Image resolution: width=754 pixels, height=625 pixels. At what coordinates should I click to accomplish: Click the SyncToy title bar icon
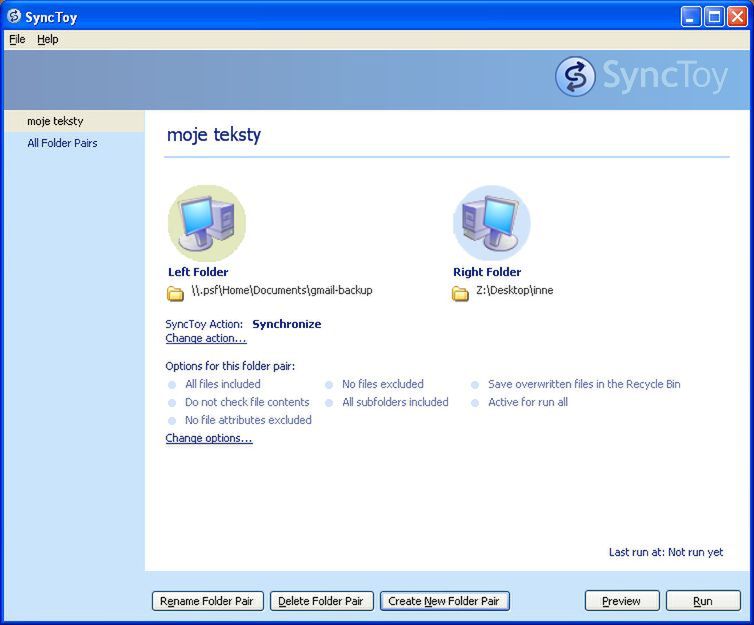pyautogui.click(x=14, y=16)
